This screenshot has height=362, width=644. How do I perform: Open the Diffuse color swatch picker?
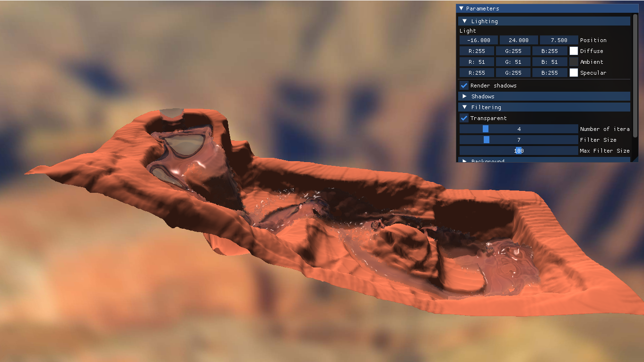[x=574, y=51]
